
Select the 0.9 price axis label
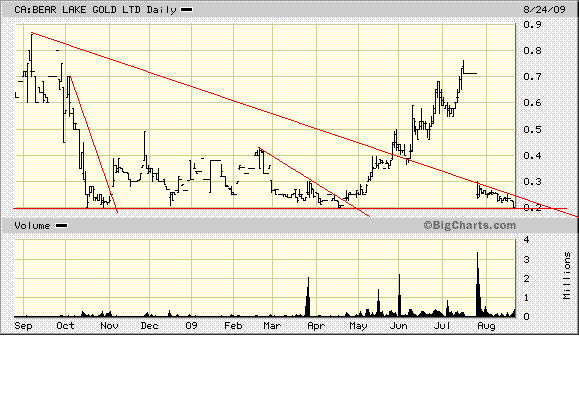(532, 24)
